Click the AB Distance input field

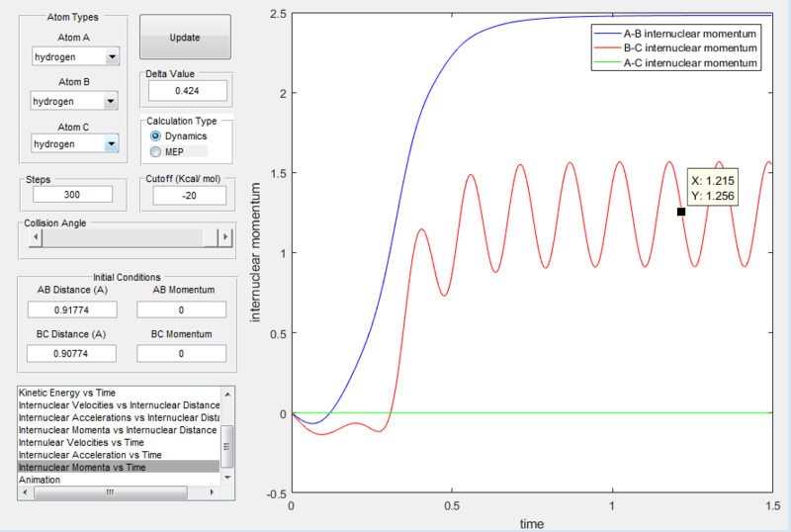click(x=72, y=310)
